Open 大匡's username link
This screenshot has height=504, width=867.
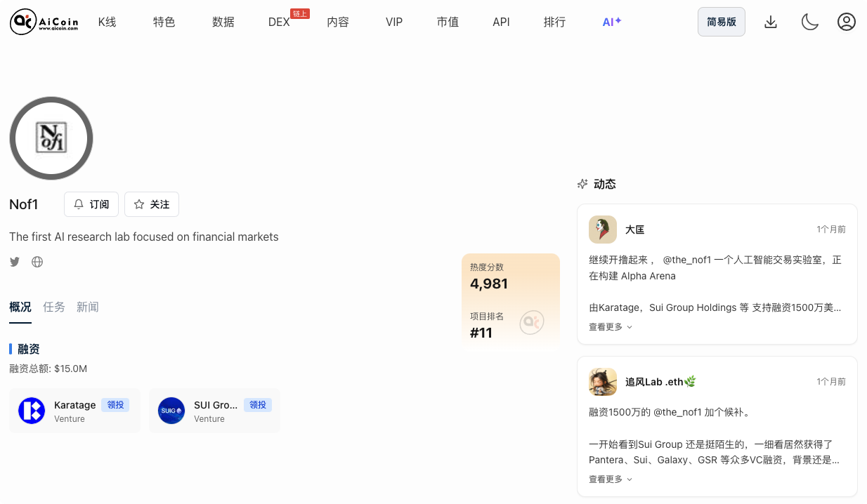click(x=635, y=230)
